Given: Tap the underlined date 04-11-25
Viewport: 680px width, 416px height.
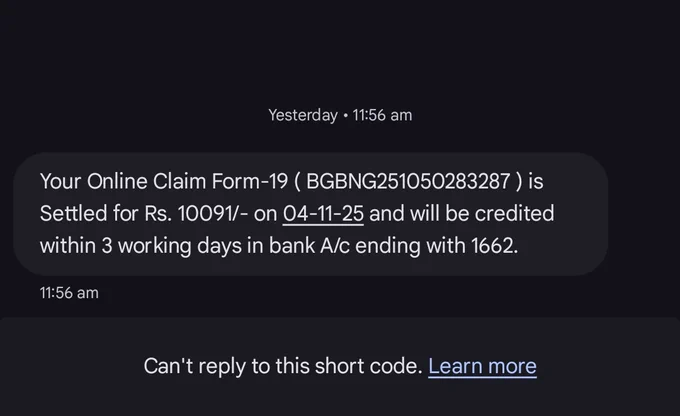Looking at the screenshot, I should coord(324,213).
